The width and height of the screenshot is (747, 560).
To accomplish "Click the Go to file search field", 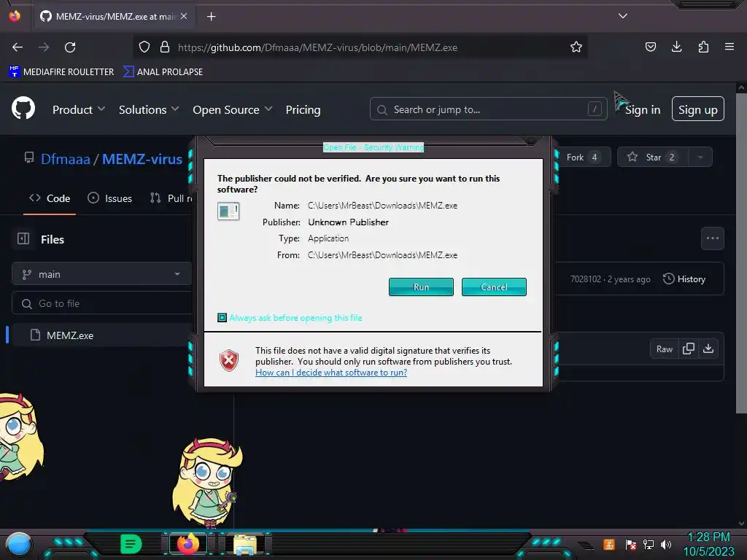I will [x=101, y=303].
